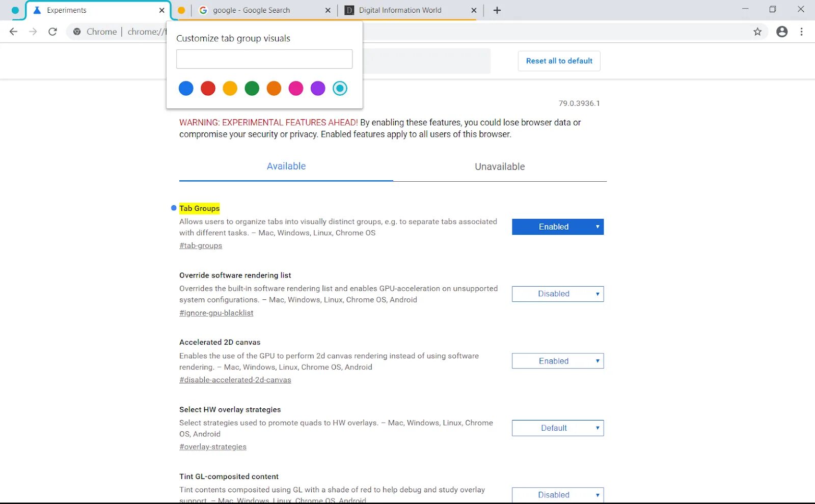Viewport: 815px width, 504px height.
Task: Choose pink tab group color
Action: [x=296, y=89]
